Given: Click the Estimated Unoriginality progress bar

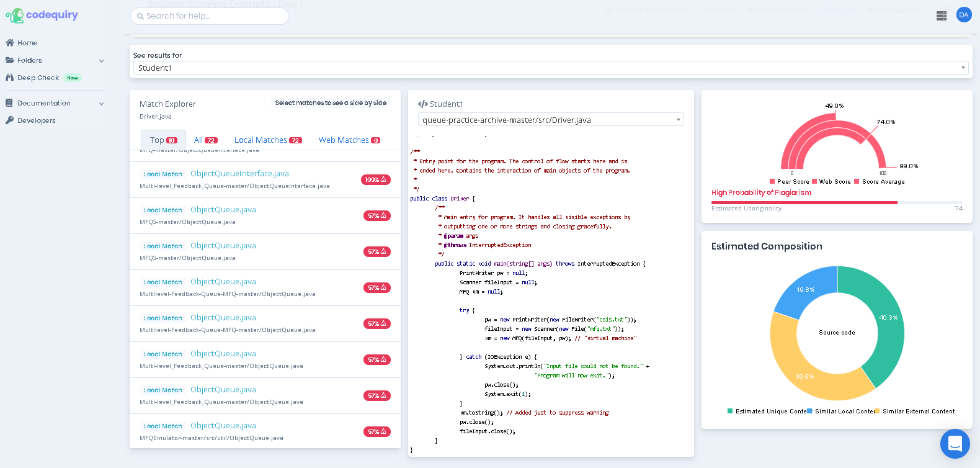Looking at the screenshot, I should (837, 202).
